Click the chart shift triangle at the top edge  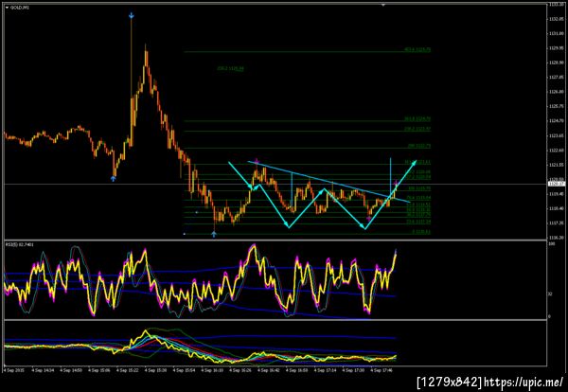click(x=383, y=5)
